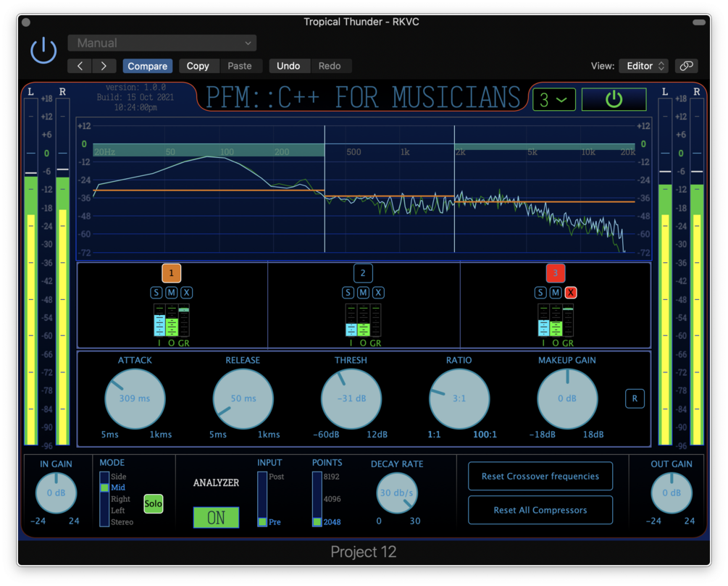
Task: Mute band 3 with M button
Action: (x=556, y=293)
